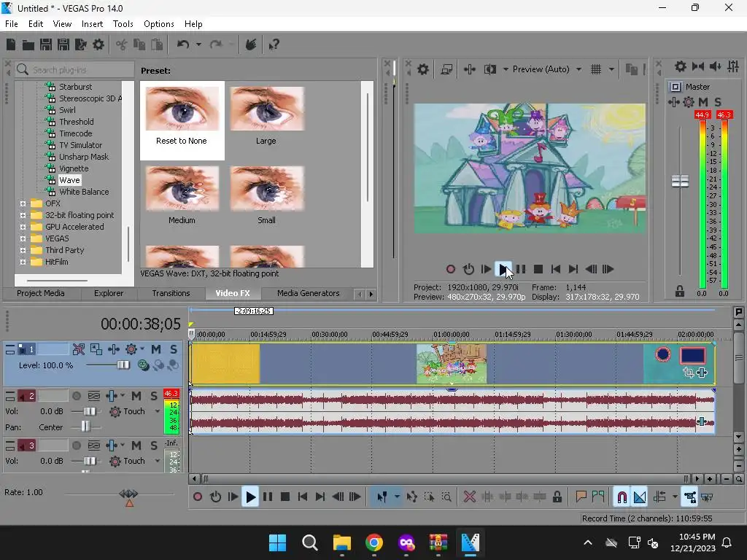Screen dimensions: 747x560
Task: Open the Tools menu
Action: point(123,24)
